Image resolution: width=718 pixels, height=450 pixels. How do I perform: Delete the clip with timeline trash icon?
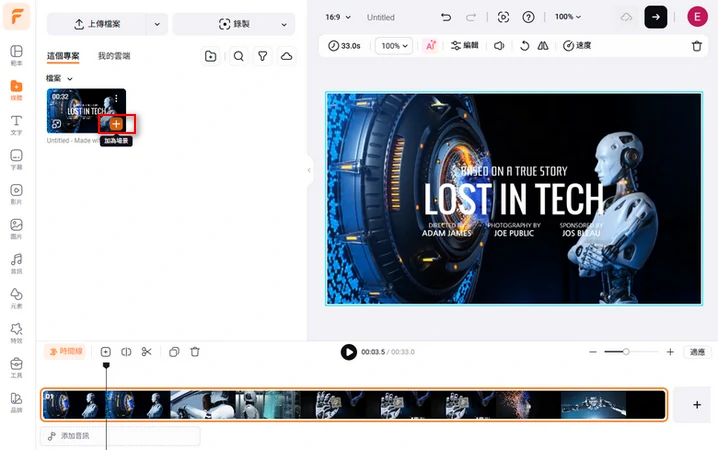click(195, 352)
